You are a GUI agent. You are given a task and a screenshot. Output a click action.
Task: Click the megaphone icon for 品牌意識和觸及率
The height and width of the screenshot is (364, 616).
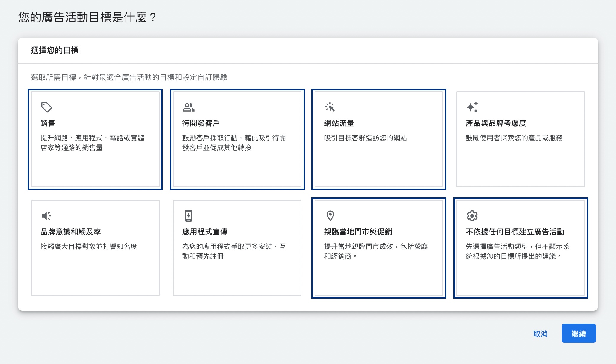[46, 216]
